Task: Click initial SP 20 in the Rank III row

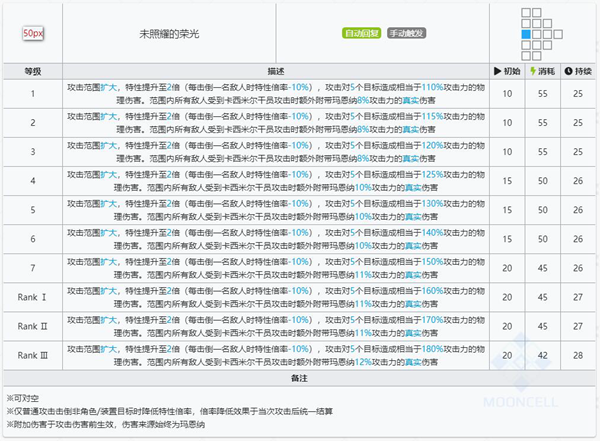Action: [507, 356]
